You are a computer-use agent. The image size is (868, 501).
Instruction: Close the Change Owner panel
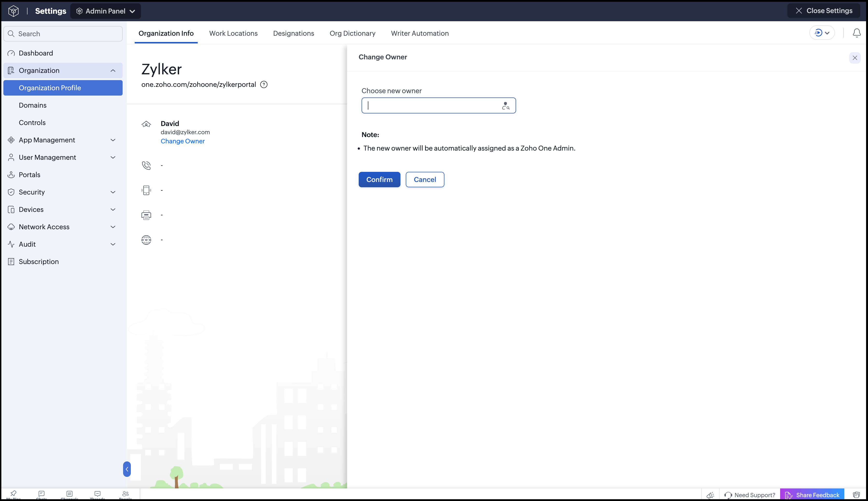(854, 58)
